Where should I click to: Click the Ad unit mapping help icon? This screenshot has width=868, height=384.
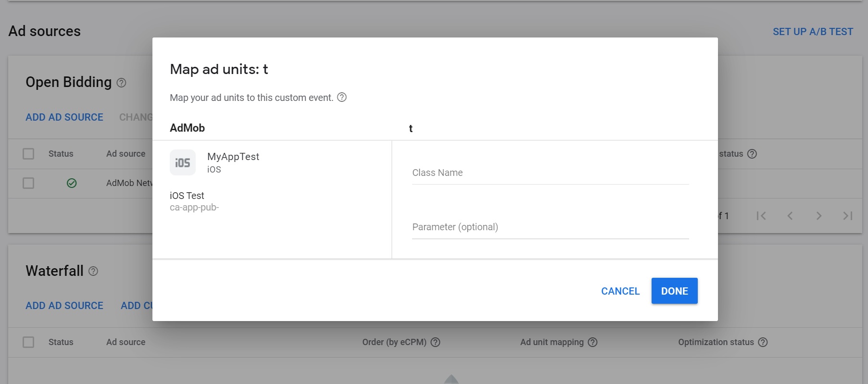pyautogui.click(x=593, y=342)
